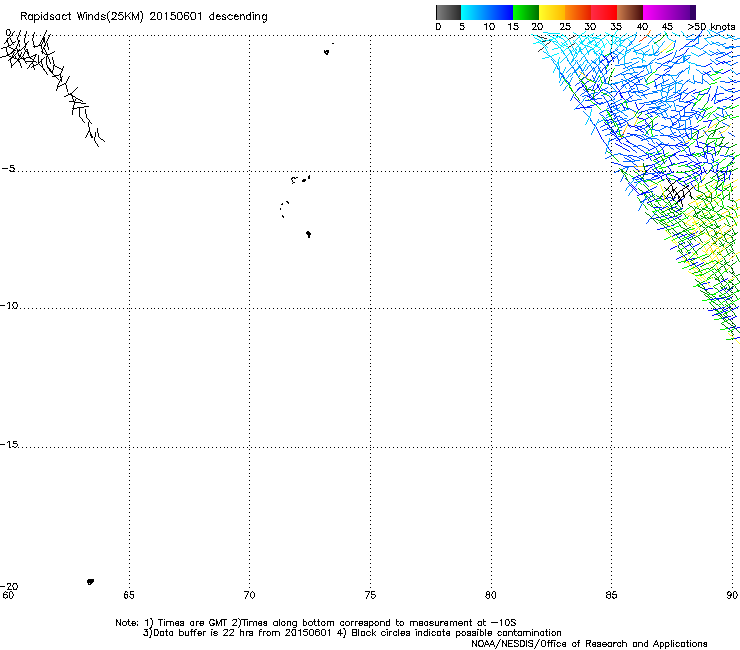Click the longitude label '65'
The width and height of the screenshot is (740, 650).
[129, 595]
